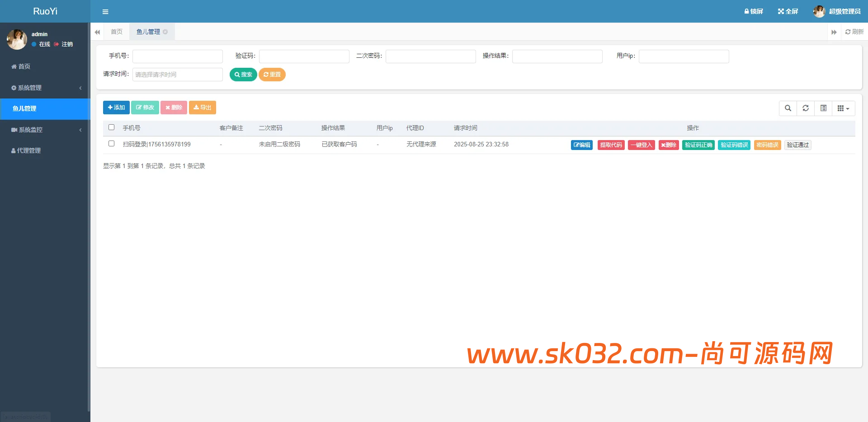Click the table refresh icon
868x422 pixels.
[x=805, y=108]
